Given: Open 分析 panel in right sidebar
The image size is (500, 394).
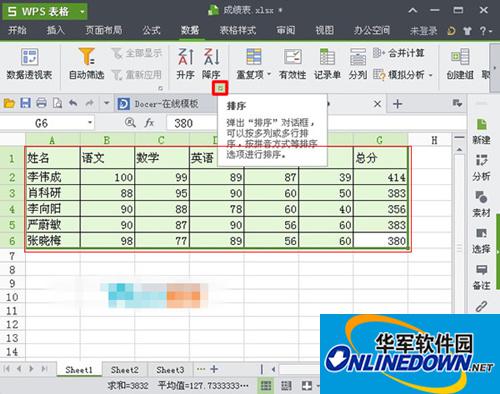Looking at the screenshot, I should tap(481, 168).
